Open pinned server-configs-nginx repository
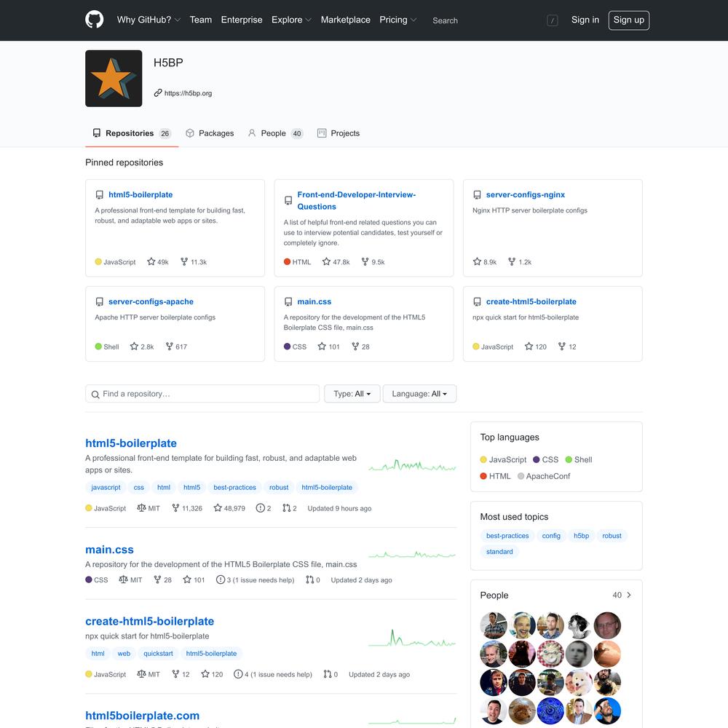The width and height of the screenshot is (728, 728). click(526, 194)
